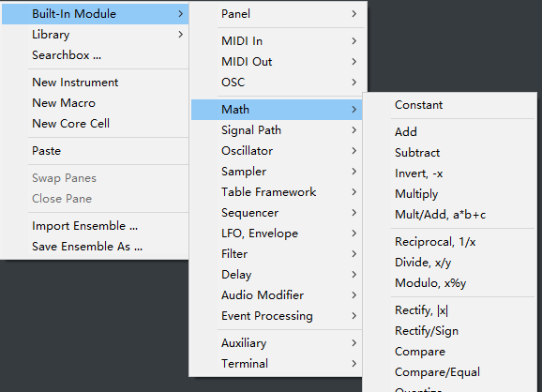
Task: Open the LFO, Envelope submenu
Action: (277, 234)
